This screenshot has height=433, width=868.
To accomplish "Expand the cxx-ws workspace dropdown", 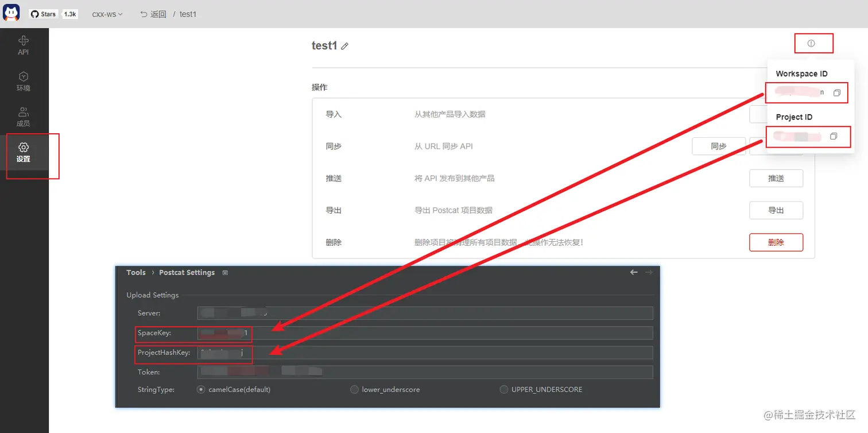I will click(107, 14).
